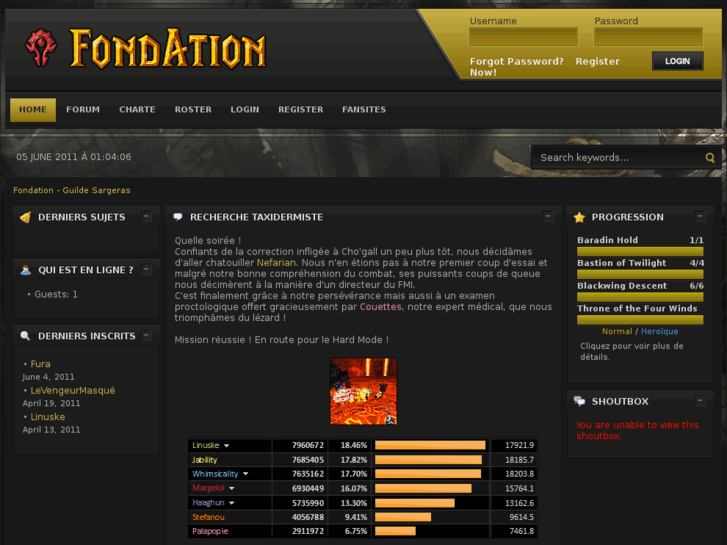Viewport: 727px width, 545px height.
Task: Open Fura's member profile
Action: coord(40,364)
